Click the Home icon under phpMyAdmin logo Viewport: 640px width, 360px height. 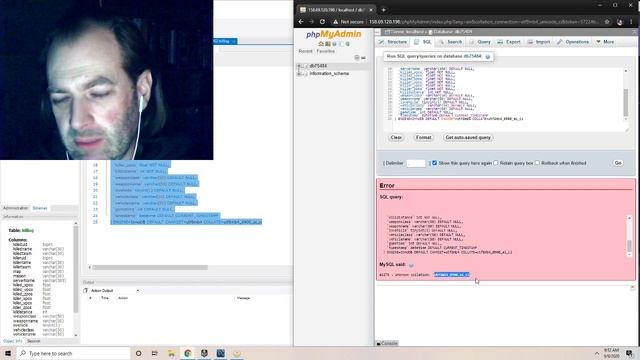(x=321, y=44)
